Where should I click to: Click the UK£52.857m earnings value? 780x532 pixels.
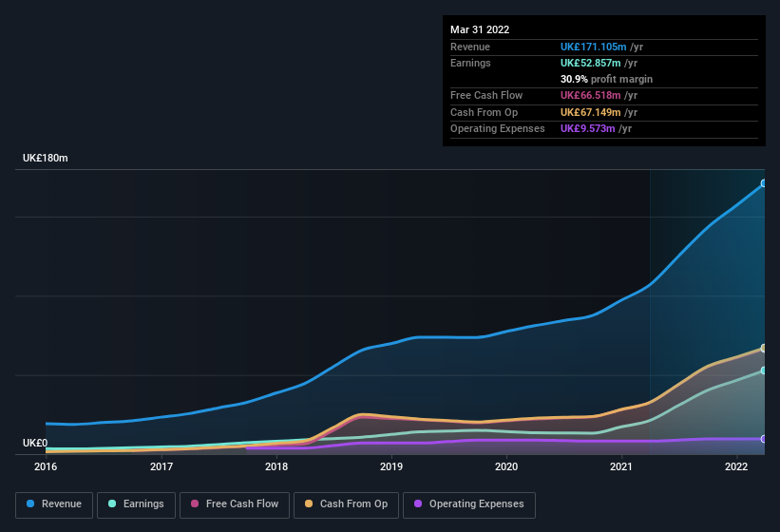pyautogui.click(x=591, y=63)
